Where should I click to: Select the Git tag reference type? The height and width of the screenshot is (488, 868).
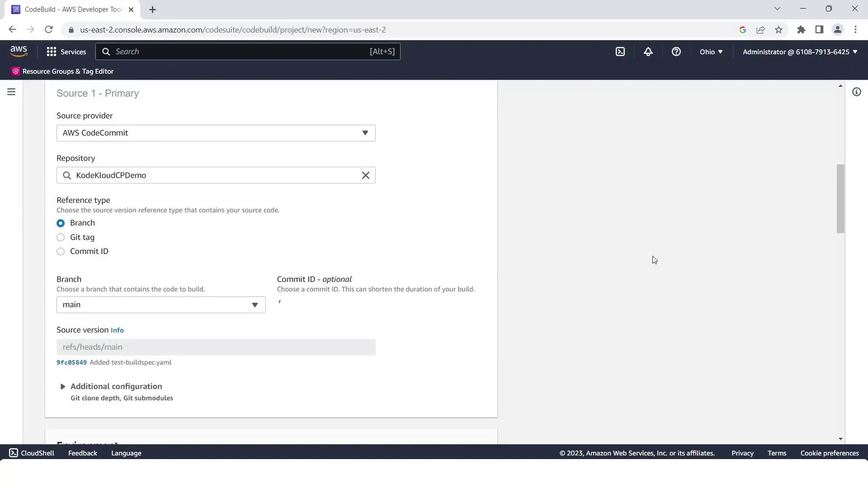click(61, 237)
